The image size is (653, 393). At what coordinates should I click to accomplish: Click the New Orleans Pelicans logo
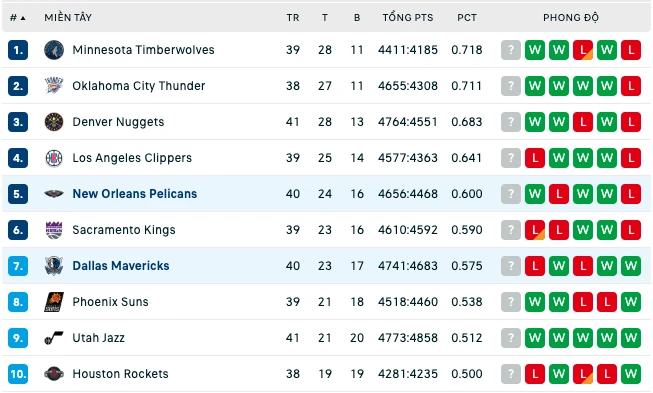54,194
